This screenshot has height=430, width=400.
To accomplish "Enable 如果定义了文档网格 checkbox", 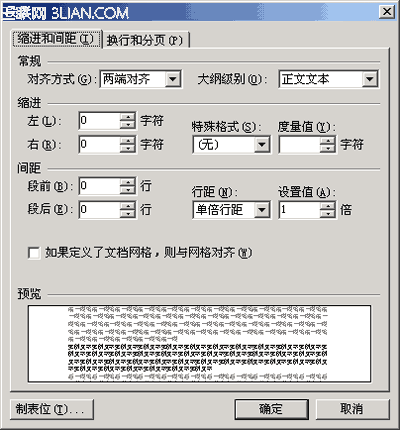I will [x=34, y=253].
